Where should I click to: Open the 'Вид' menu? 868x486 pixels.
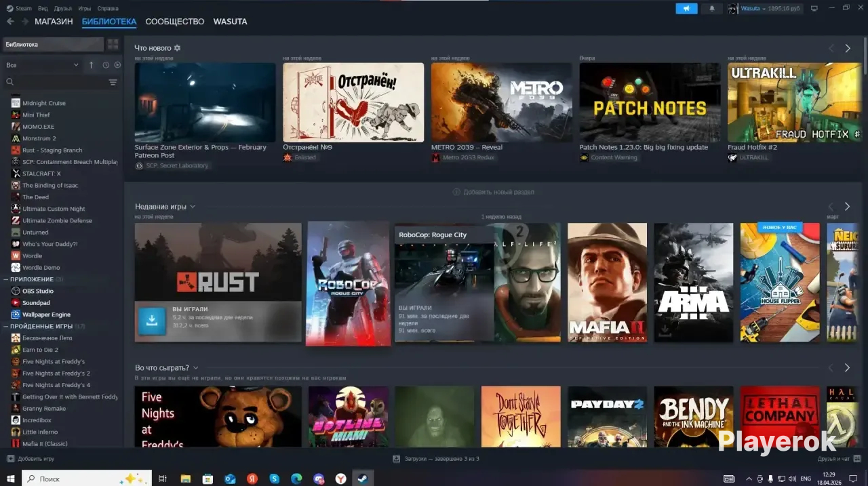(x=43, y=9)
